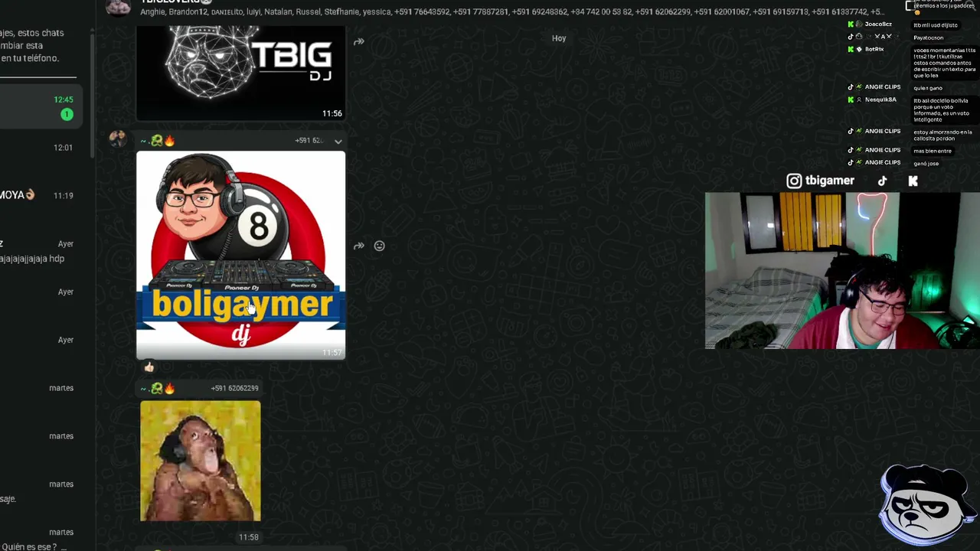
Task: Click the thumbs-up reaction under boligaymer image
Action: 149,367
